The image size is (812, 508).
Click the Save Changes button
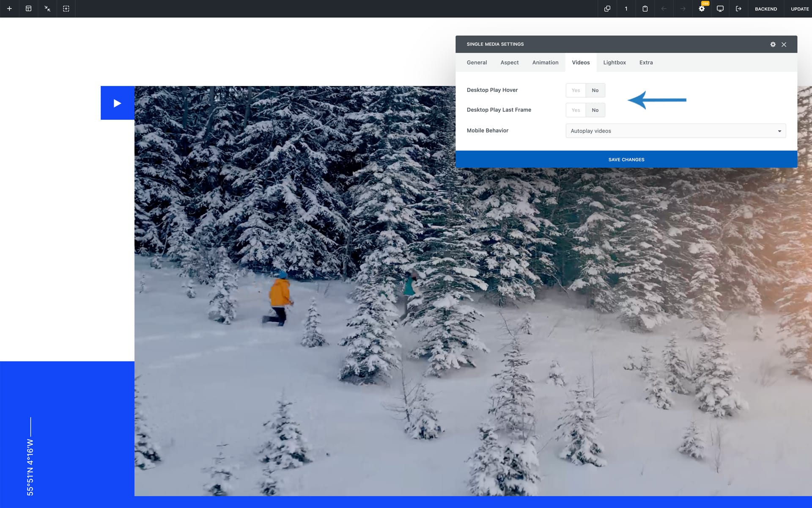pyautogui.click(x=626, y=160)
